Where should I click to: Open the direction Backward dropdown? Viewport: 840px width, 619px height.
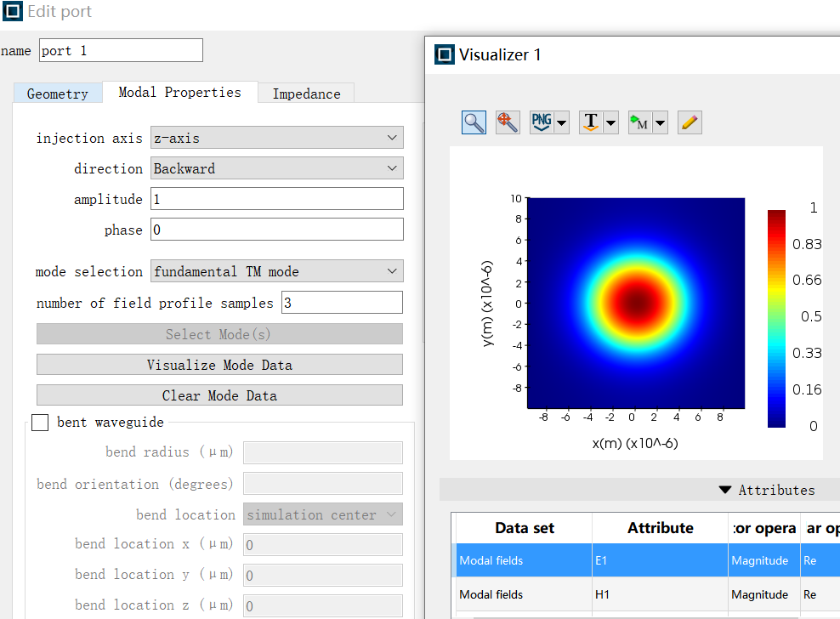point(276,168)
